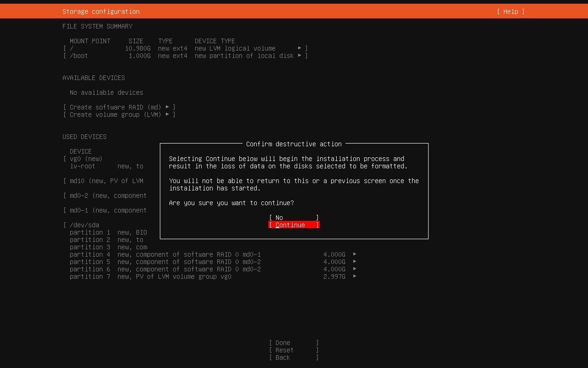Open Create volume group (LVM) option
588x368 pixels.
(x=119, y=115)
